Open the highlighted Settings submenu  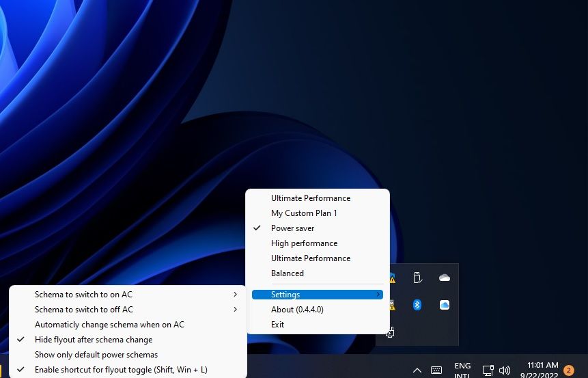pos(318,295)
